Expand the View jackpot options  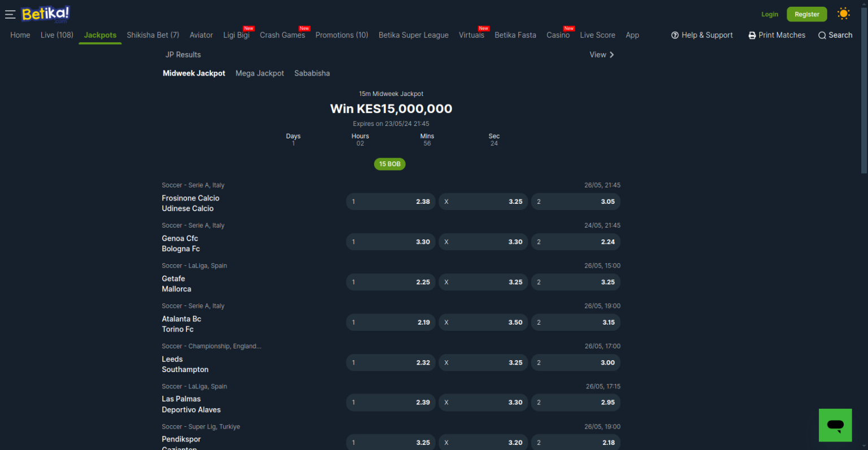[x=601, y=54]
